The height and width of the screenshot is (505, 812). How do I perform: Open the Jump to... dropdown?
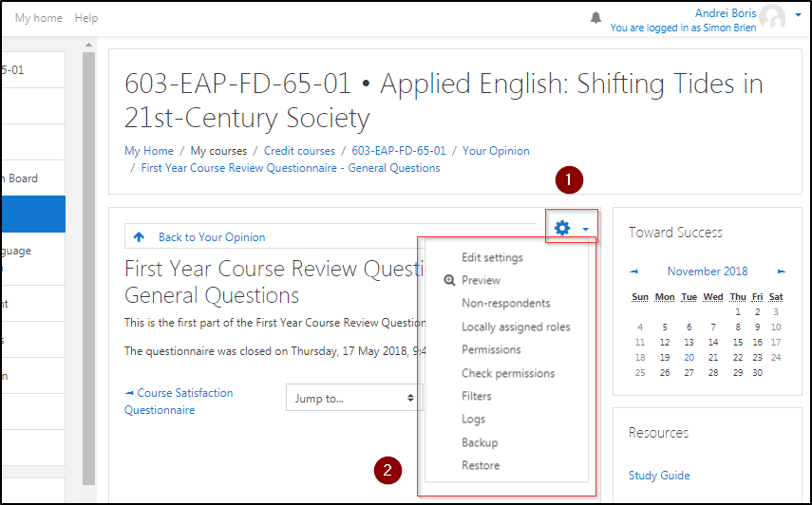pyautogui.click(x=354, y=398)
